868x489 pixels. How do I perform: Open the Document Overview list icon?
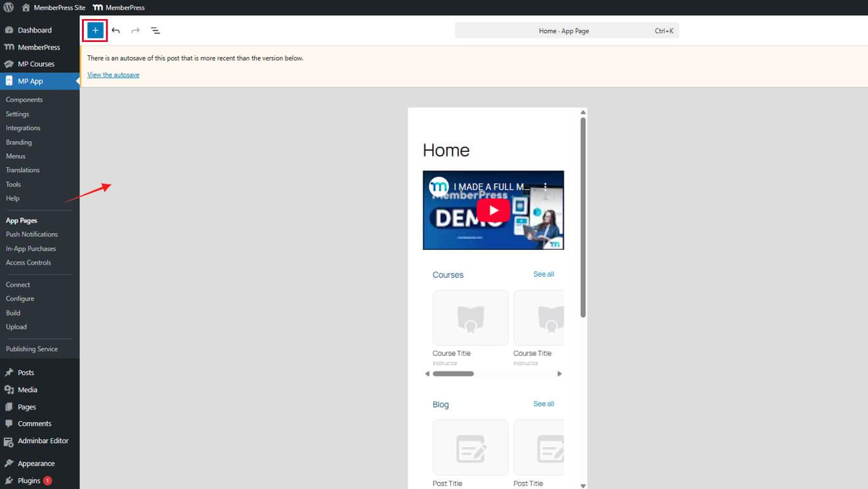tap(156, 30)
